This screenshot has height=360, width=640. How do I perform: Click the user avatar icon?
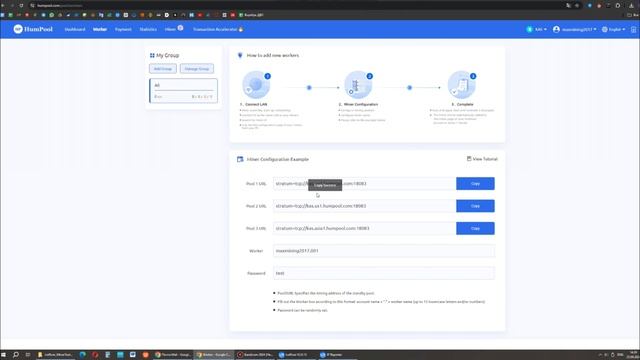[556, 29]
